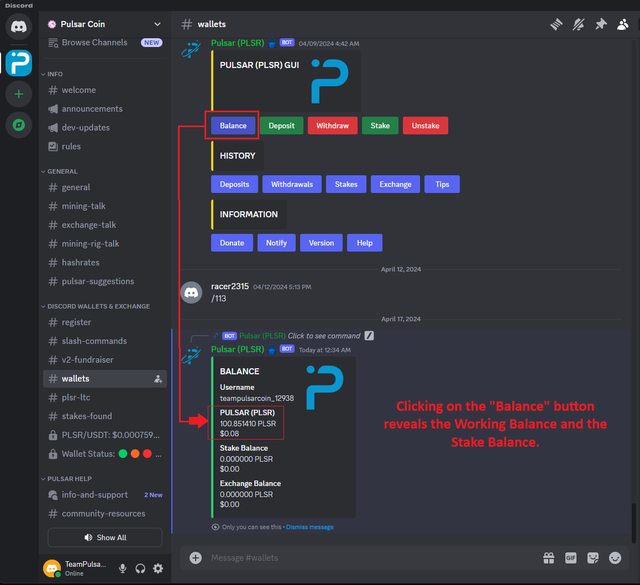Open stakes-found channel

coord(105,416)
